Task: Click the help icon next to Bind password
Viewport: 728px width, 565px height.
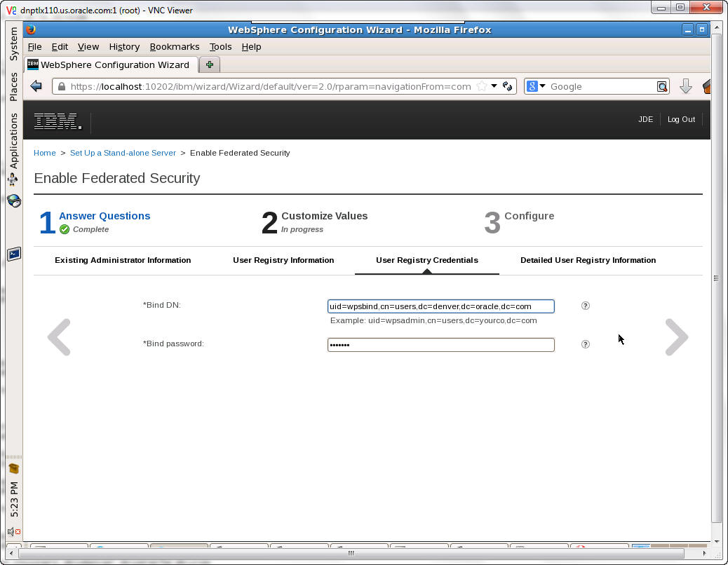Action: coord(586,344)
